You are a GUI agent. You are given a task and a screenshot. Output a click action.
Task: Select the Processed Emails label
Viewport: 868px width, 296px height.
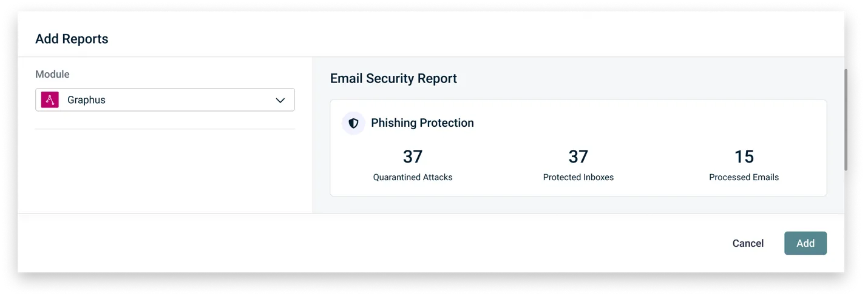point(744,178)
